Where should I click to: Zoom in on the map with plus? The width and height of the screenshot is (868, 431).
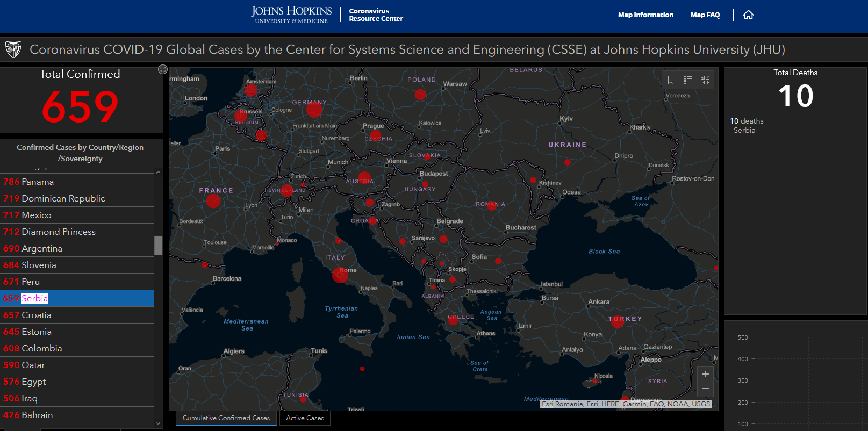point(705,374)
